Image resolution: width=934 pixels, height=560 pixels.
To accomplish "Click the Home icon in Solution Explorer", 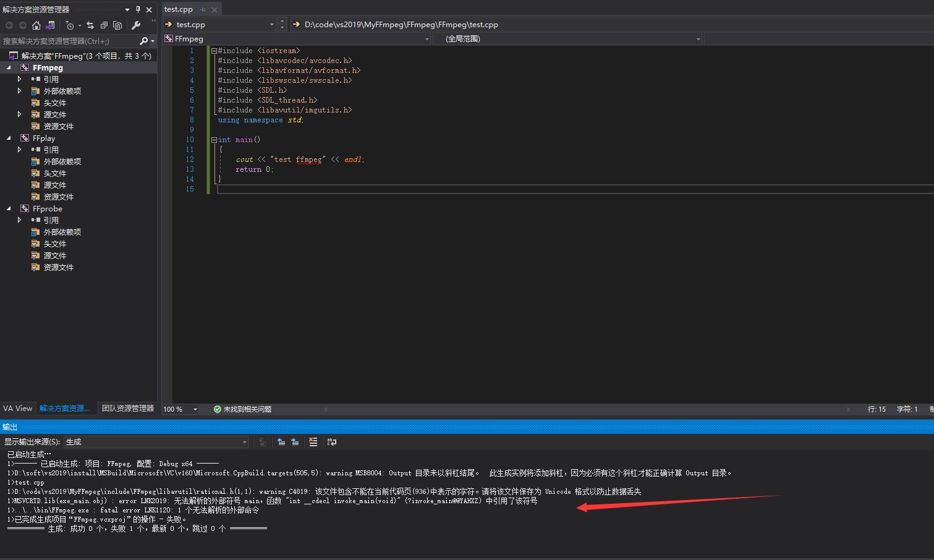I will coord(36,25).
